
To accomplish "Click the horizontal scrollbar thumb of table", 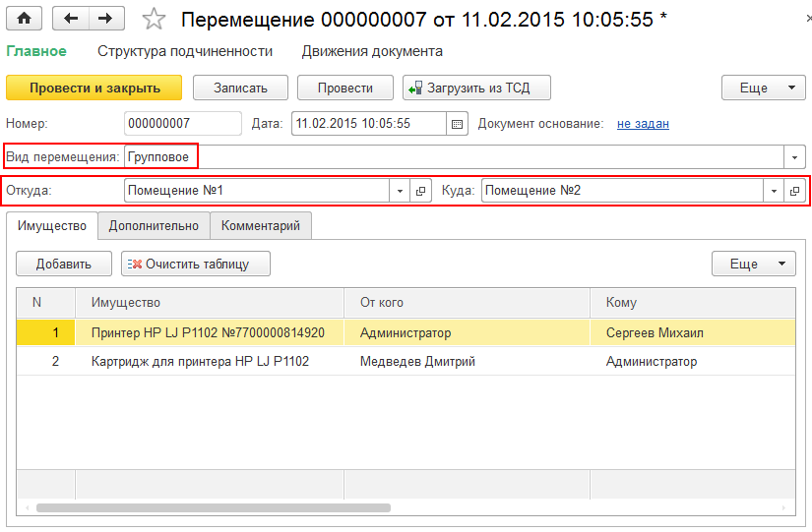I will (x=214, y=508).
